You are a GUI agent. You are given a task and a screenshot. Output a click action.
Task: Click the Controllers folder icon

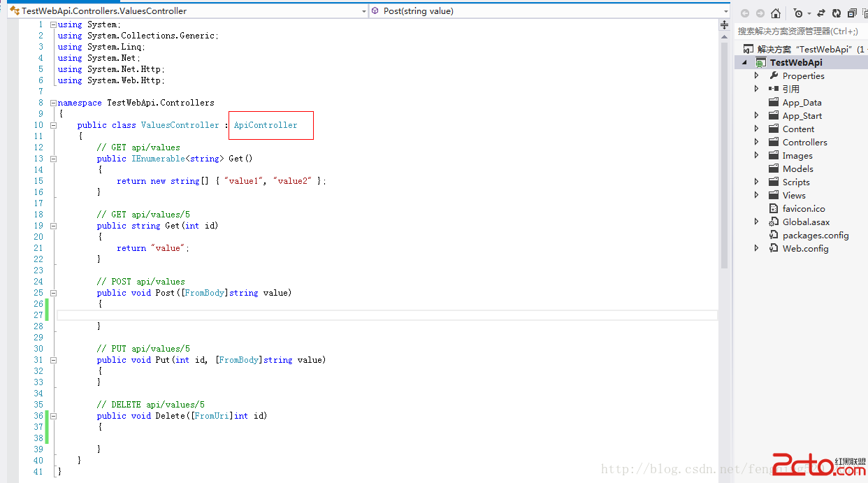coord(774,142)
